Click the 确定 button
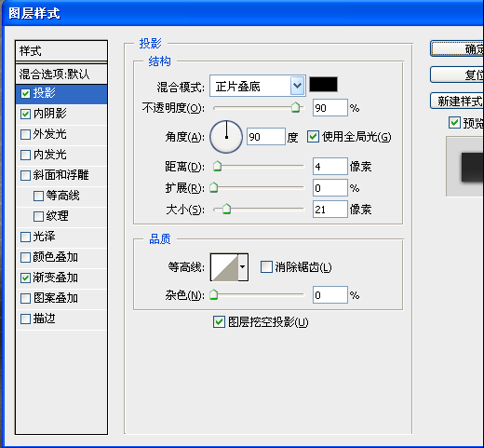This screenshot has width=484, height=448. (457, 48)
